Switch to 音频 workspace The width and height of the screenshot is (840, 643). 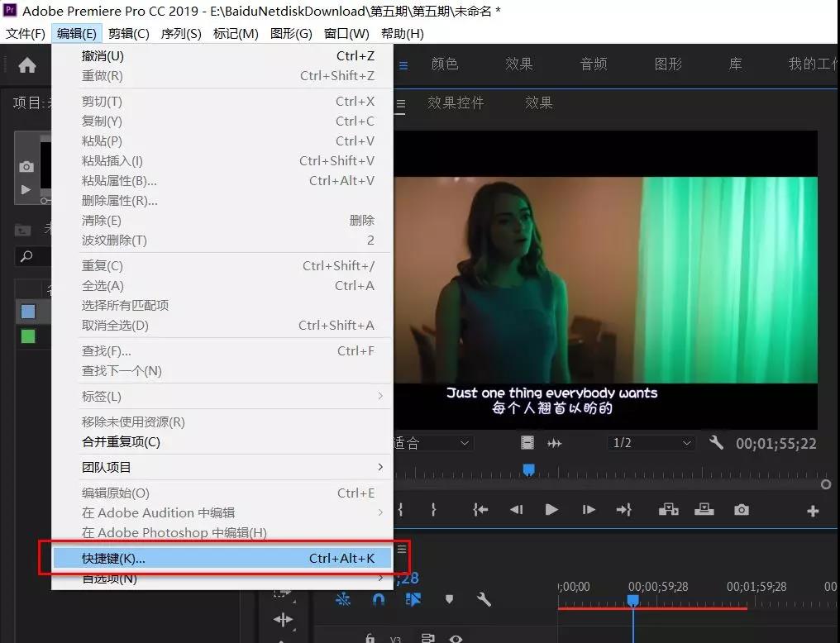tap(594, 64)
